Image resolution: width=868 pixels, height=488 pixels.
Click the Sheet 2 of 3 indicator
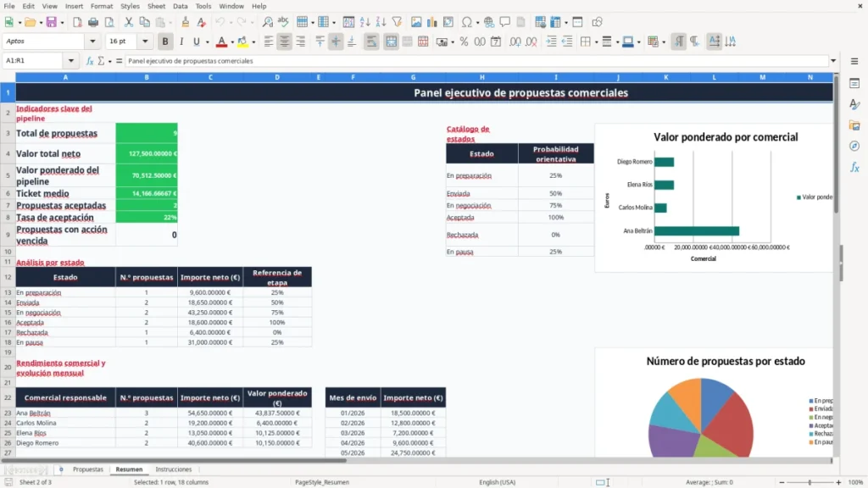36,482
